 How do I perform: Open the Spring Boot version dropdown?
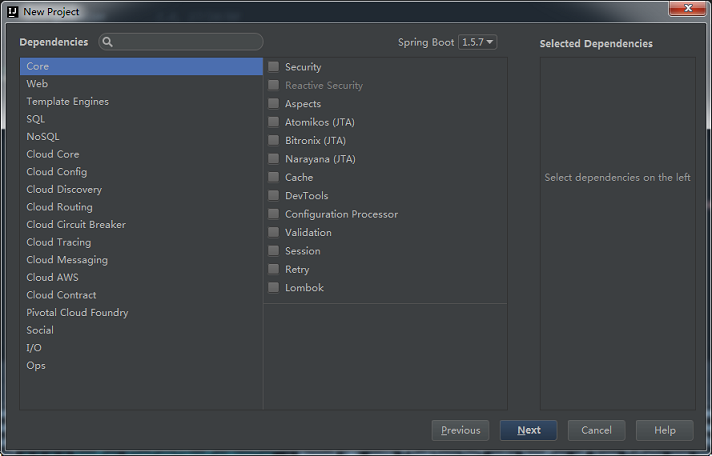477,42
